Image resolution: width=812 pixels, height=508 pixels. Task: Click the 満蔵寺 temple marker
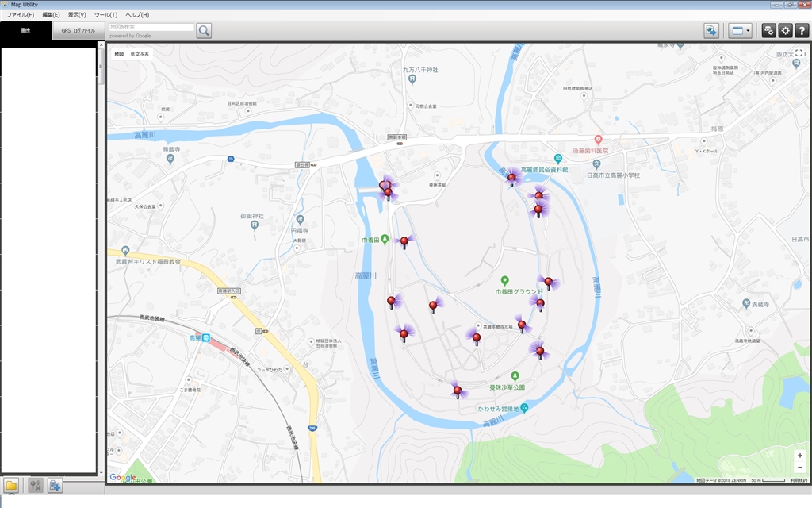[746, 302]
